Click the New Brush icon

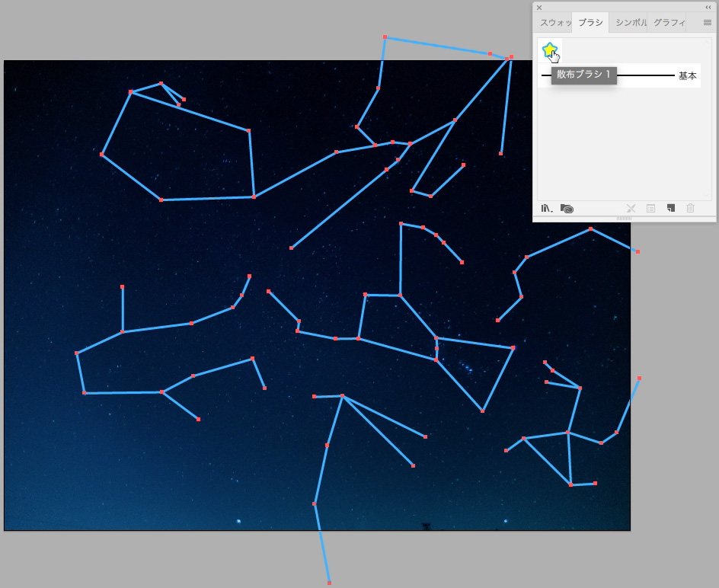click(671, 208)
